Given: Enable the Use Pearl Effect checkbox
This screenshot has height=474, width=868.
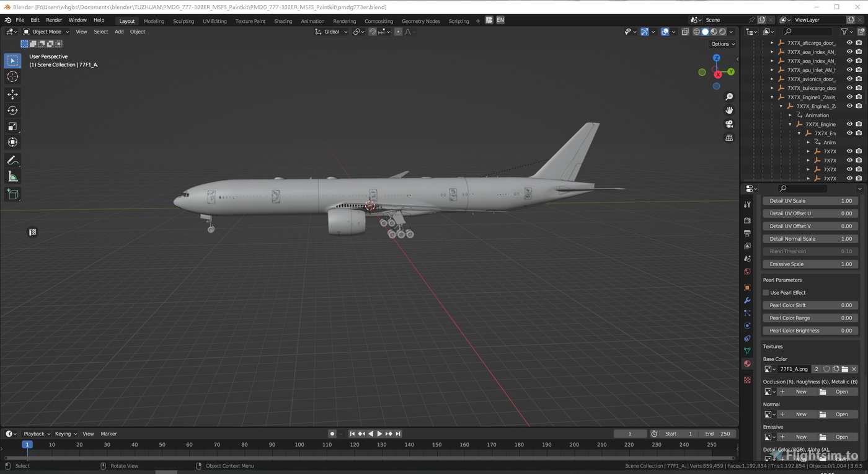Looking at the screenshot, I should pos(765,292).
